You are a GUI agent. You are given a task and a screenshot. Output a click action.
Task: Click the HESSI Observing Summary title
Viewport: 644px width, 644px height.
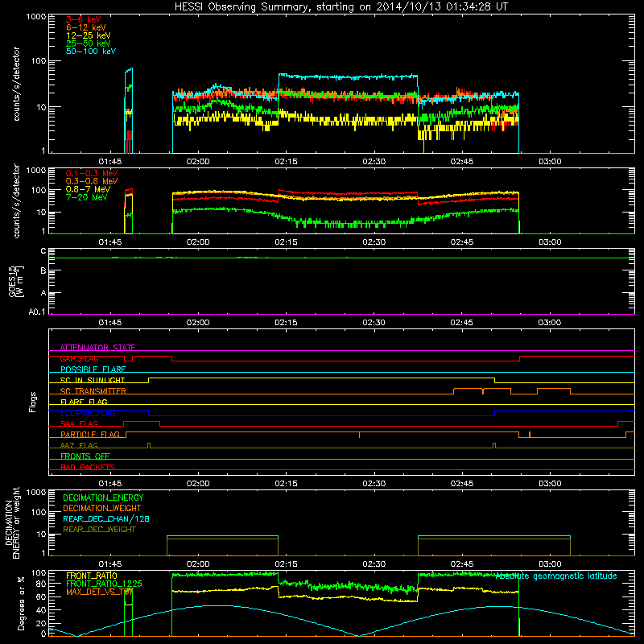pyautogui.click(x=341, y=7)
